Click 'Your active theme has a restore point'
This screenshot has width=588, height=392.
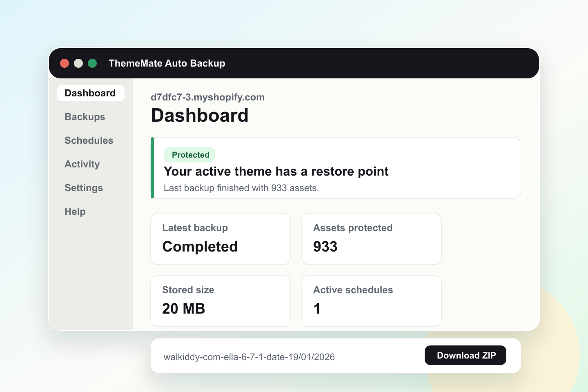coord(276,171)
